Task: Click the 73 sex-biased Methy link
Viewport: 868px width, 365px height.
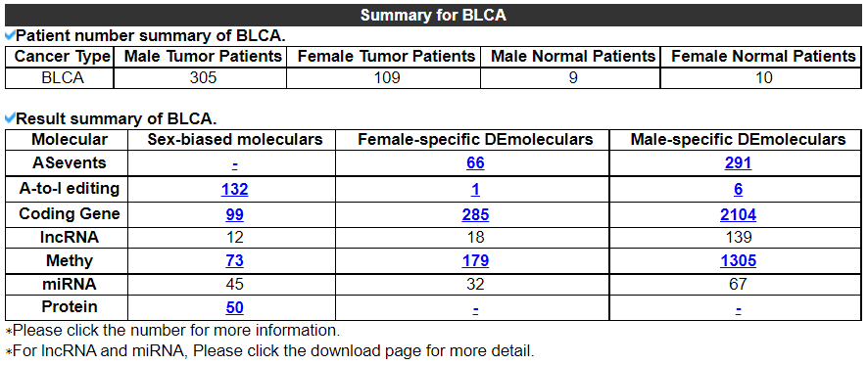Action: (235, 260)
